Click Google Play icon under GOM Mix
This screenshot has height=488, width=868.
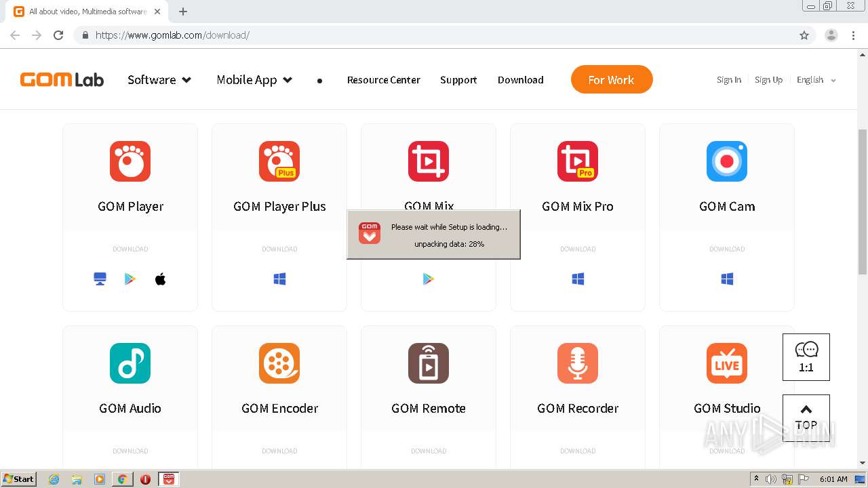[x=429, y=279]
